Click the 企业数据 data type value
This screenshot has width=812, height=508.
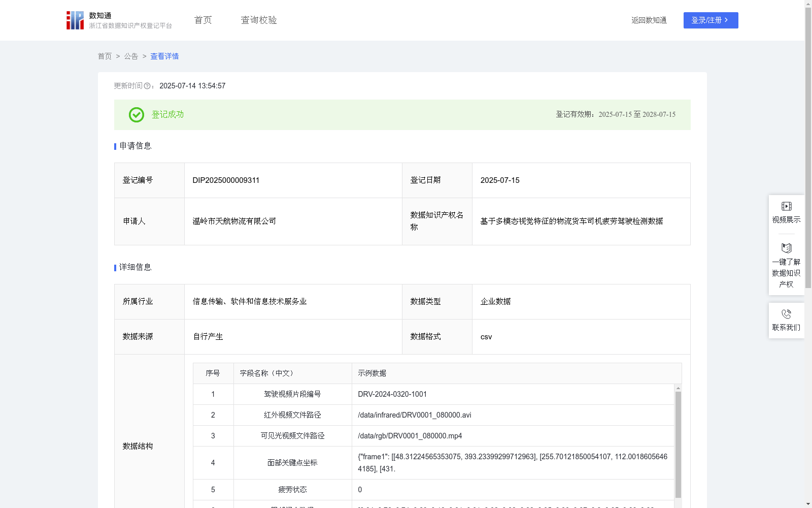coord(495,302)
